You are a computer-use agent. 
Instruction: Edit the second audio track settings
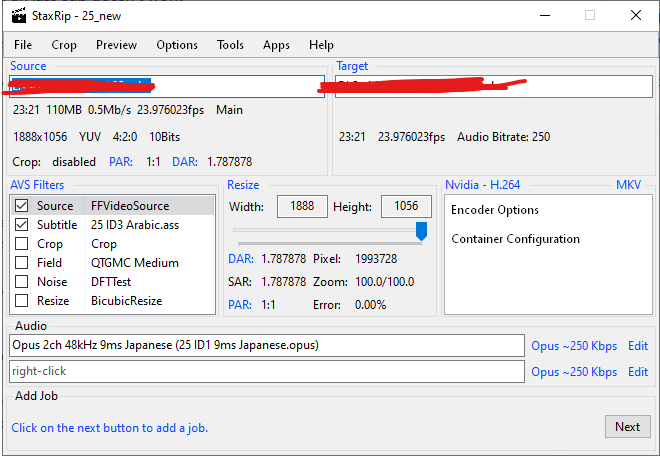click(638, 372)
